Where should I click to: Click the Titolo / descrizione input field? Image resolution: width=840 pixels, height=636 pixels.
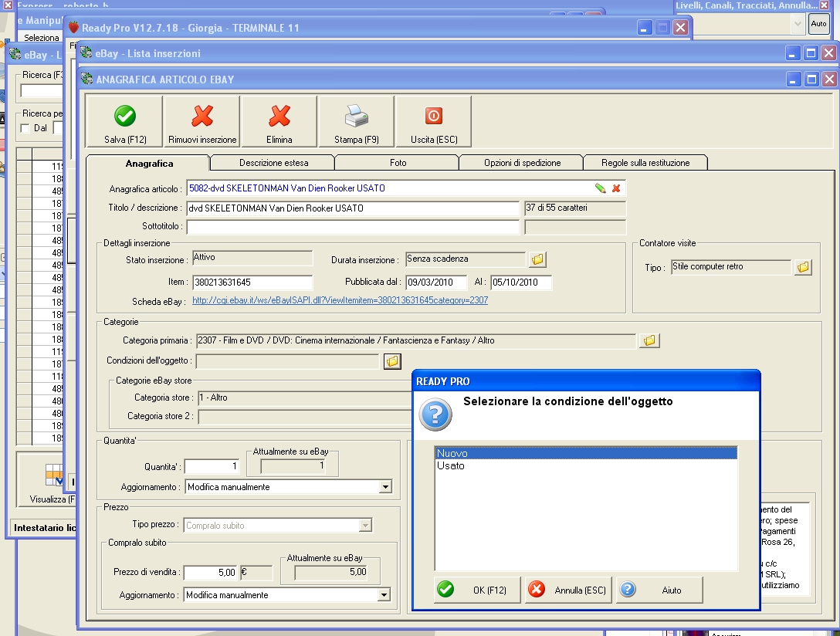353,208
